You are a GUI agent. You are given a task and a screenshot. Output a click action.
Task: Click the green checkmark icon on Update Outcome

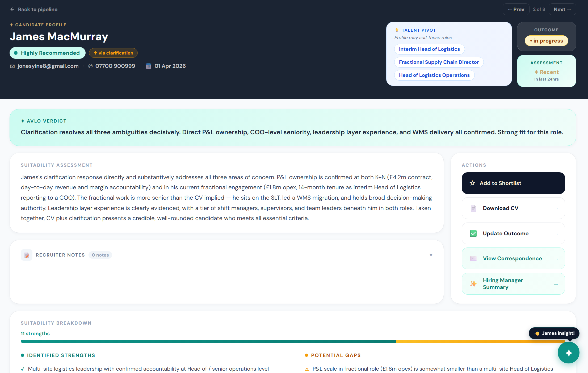pyautogui.click(x=473, y=233)
